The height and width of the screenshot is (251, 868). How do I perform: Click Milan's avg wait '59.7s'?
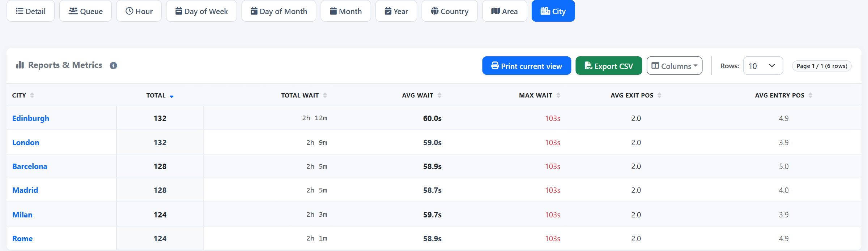click(x=432, y=215)
